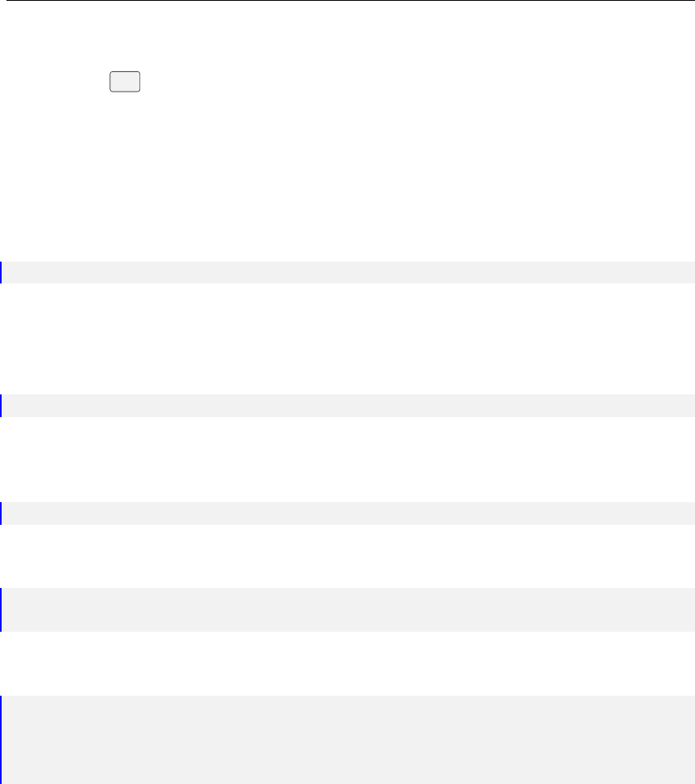The width and height of the screenshot is (695, 784).
Task: Click the blue bar beside second gray block
Action: pyautogui.click(x=1, y=405)
